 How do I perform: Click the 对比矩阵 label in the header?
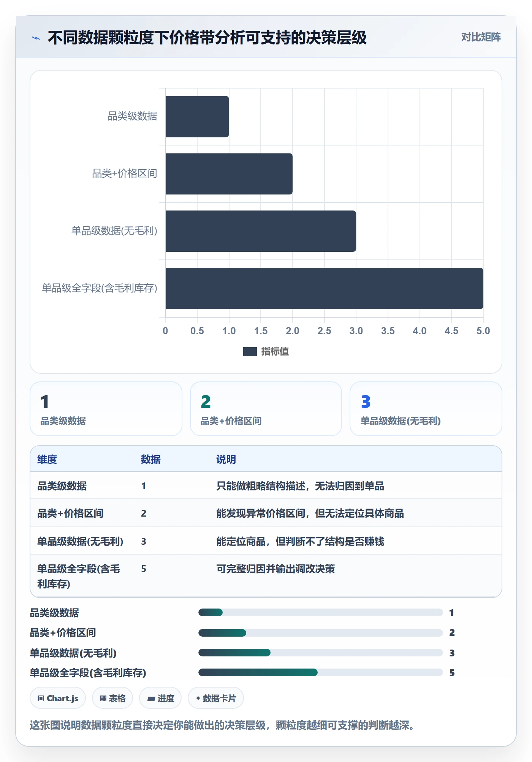(x=481, y=37)
